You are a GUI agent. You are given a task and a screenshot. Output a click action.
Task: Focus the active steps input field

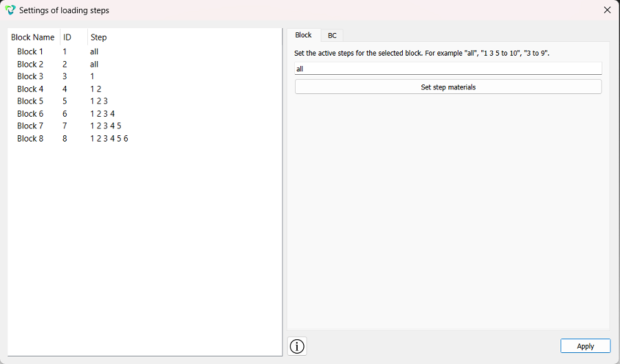pyautogui.click(x=448, y=69)
